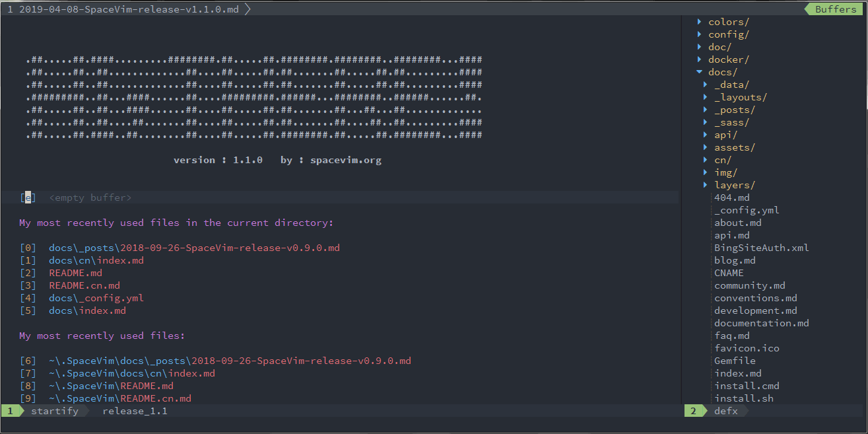Open the Gemfile in the file tree
Viewport: 868px width, 434px height.
click(x=735, y=361)
